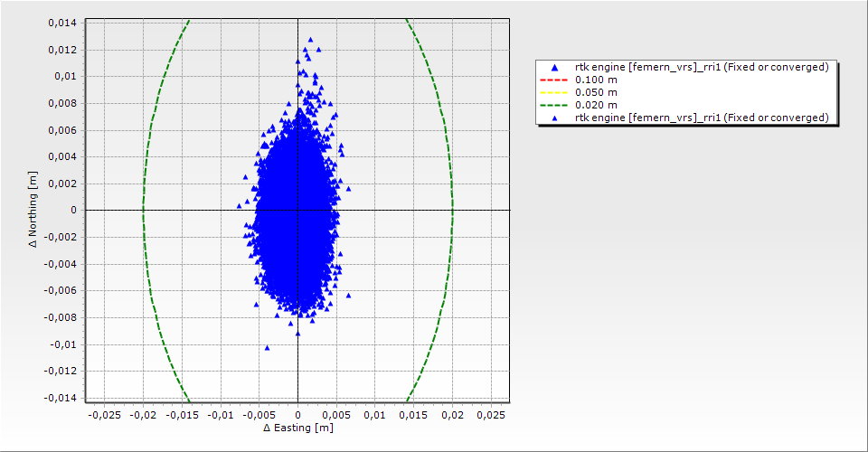Click the green dashed circle on right side
The image size is (868, 452).
point(452,211)
